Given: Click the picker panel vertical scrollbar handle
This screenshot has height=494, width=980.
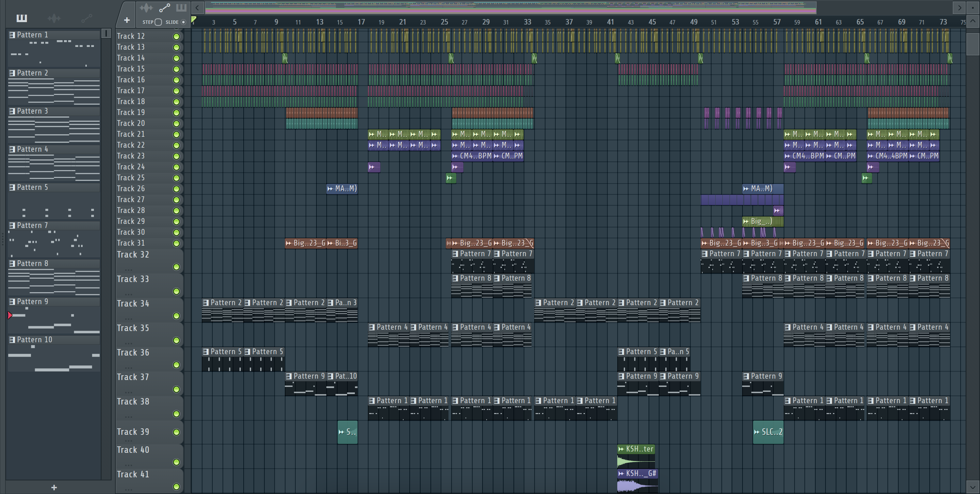Looking at the screenshot, I should (x=106, y=34).
